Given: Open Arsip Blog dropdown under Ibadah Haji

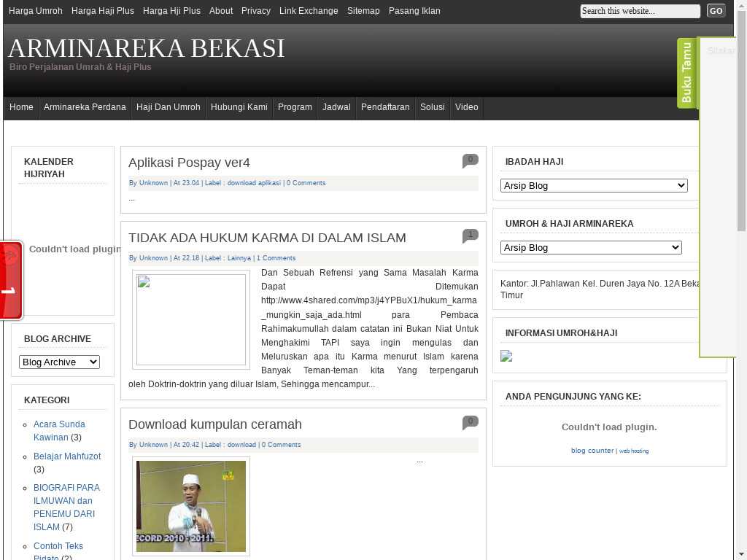Looking at the screenshot, I should [594, 186].
